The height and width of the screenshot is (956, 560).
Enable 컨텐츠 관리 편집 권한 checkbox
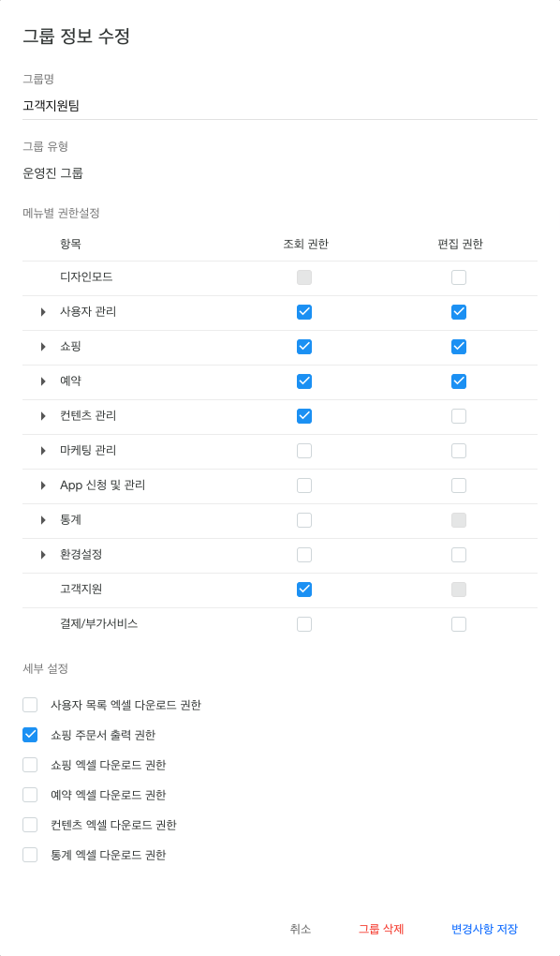459,416
